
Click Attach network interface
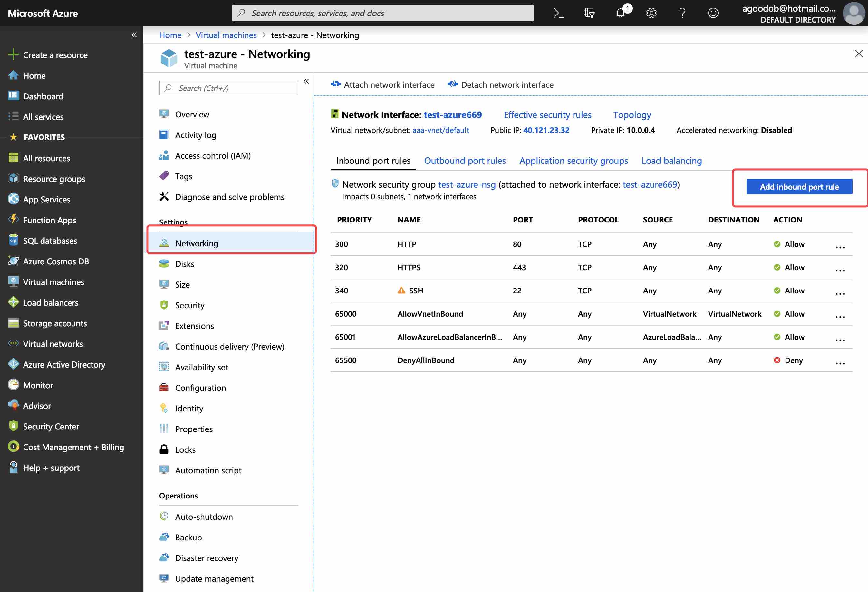(x=382, y=85)
